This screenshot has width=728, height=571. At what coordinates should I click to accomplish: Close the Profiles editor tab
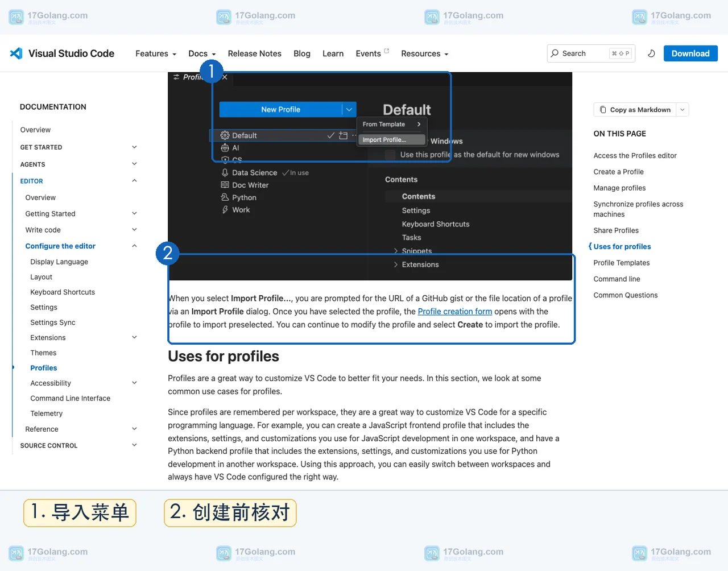coord(225,77)
